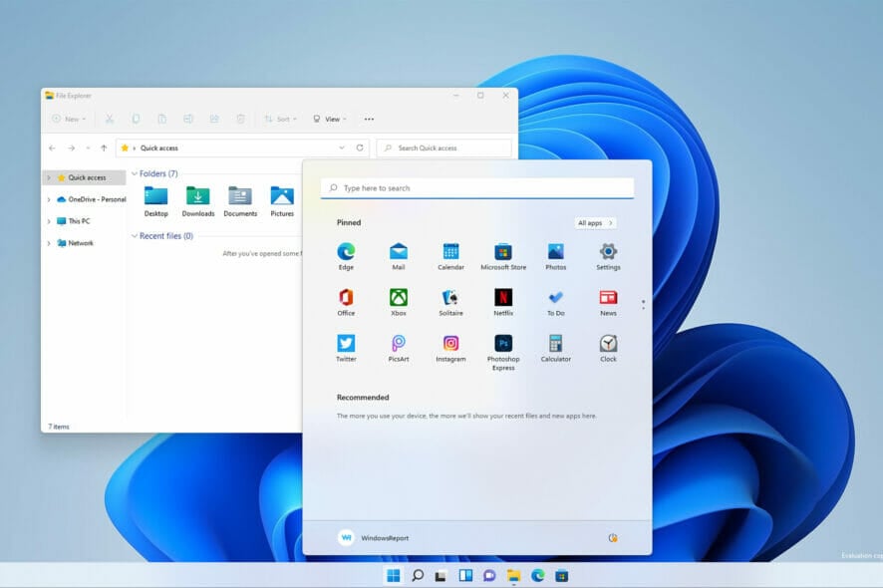The image size is (883, 588).
Task: Click the Type here to search field
Action: tap(477, 188)
